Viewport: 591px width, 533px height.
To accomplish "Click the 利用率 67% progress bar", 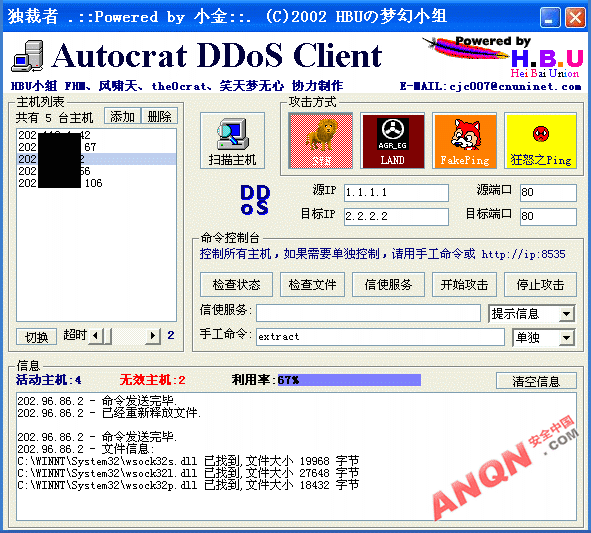I will point(349,380).
